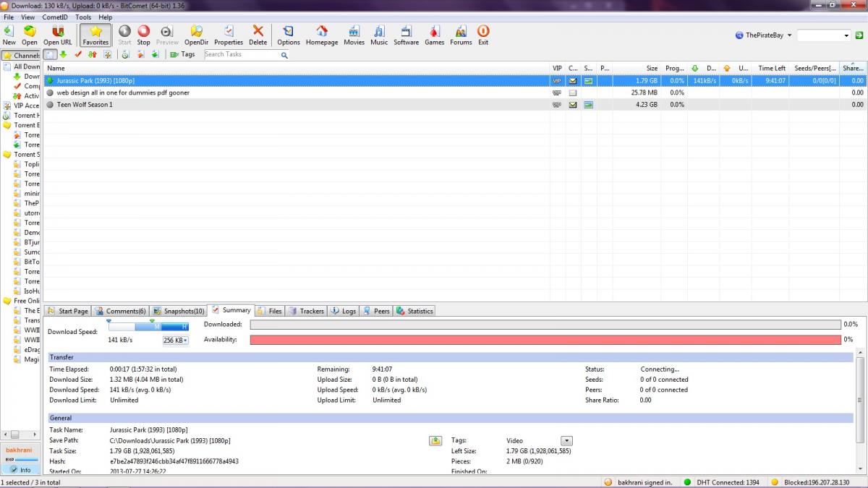Open the Peers tab
Viewport: 868px width, 488px height.
coord(376,311)
